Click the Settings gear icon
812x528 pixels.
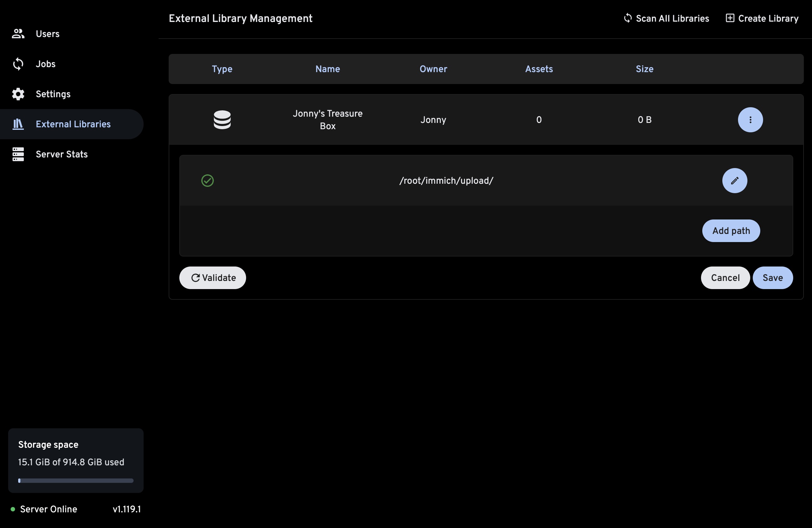coord(18,94)
